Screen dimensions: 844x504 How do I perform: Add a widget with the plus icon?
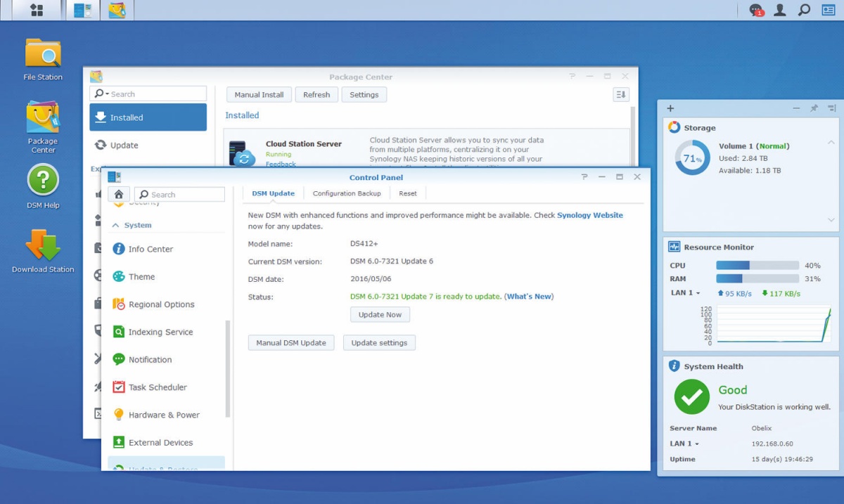(x=670, y=108)
